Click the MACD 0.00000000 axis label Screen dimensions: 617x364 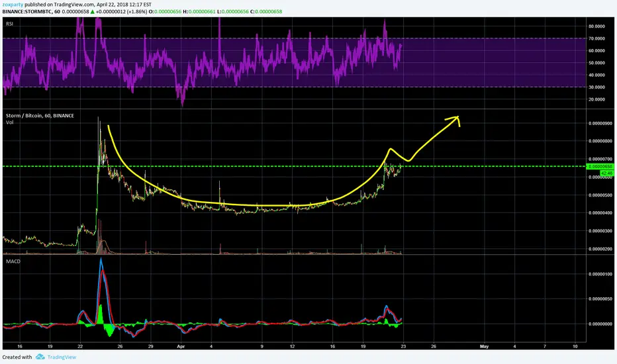coord(600,324)
